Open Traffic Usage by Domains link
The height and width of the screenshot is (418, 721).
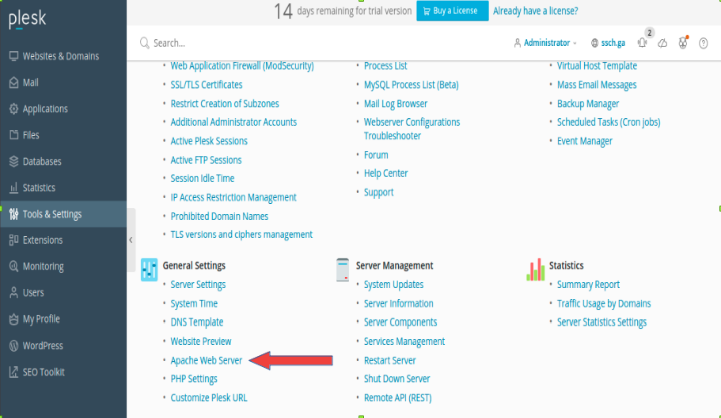[604, 303]
